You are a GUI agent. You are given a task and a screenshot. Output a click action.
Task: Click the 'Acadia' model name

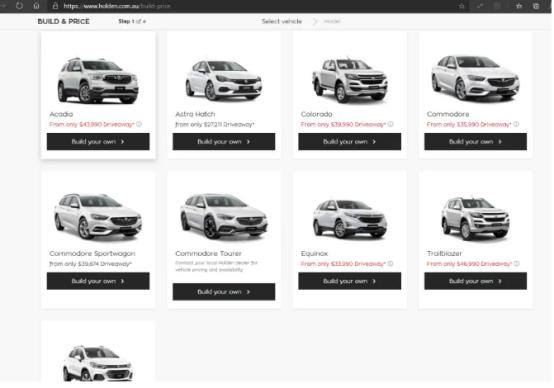pyautogui.click(x=61, y=114)
